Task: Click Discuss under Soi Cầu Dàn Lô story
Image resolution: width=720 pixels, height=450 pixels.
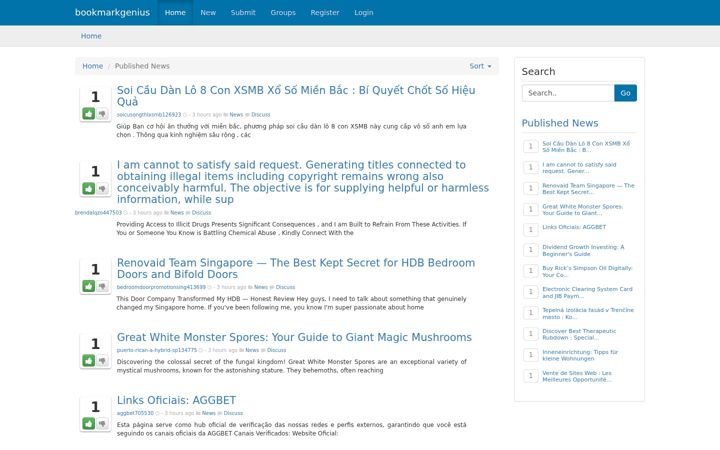Action: click(261, 114)
